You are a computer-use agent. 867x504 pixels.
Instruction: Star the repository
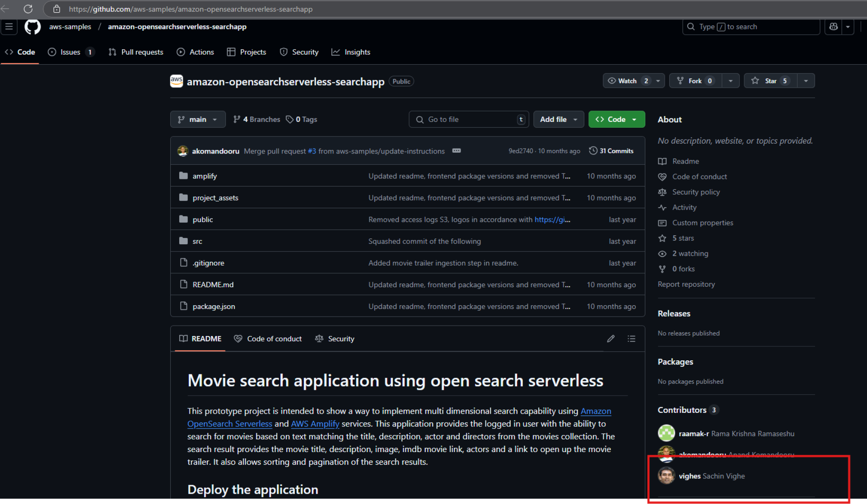point(769,80)
